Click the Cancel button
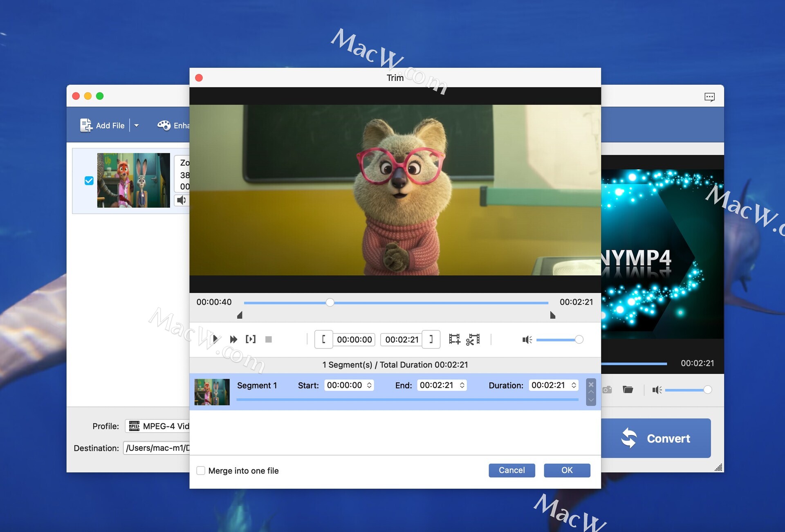Image resolution: width=785 pixels, height=532 pixels. (x=511, y=470)
